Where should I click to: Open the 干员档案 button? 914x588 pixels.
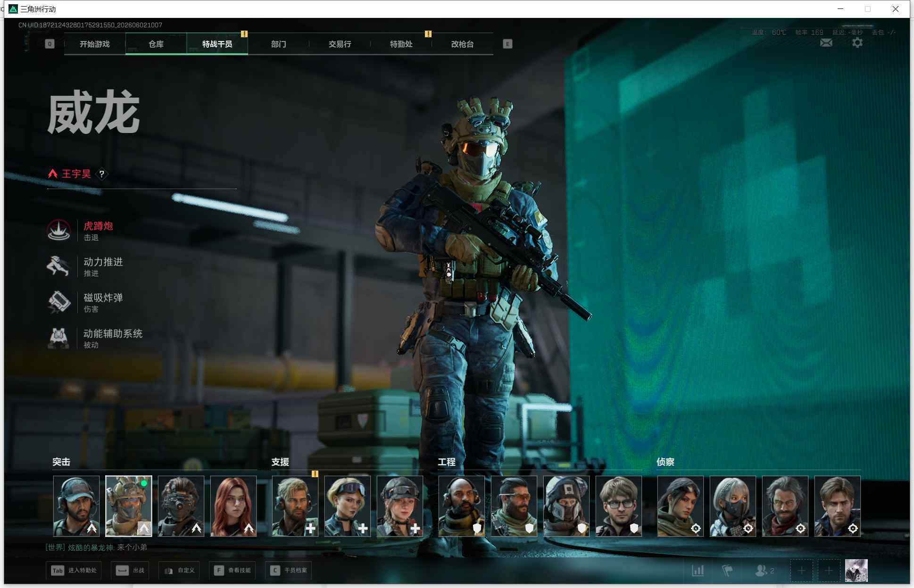[x=288, y=571]
